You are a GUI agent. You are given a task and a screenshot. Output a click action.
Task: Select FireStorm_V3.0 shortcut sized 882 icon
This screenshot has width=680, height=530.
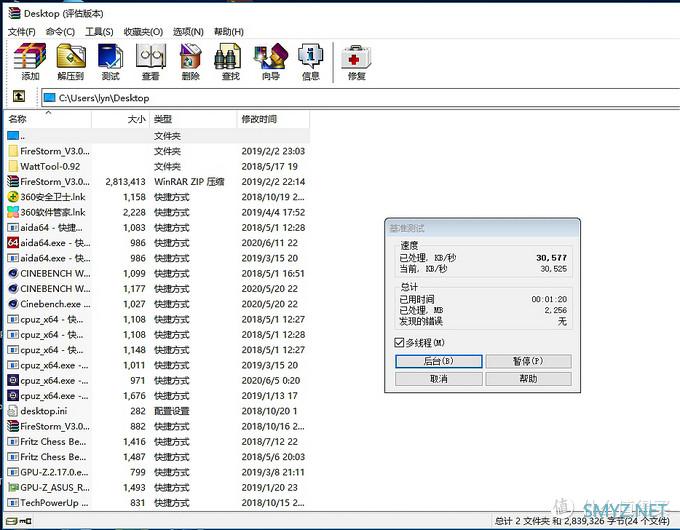tap(13, 426)
